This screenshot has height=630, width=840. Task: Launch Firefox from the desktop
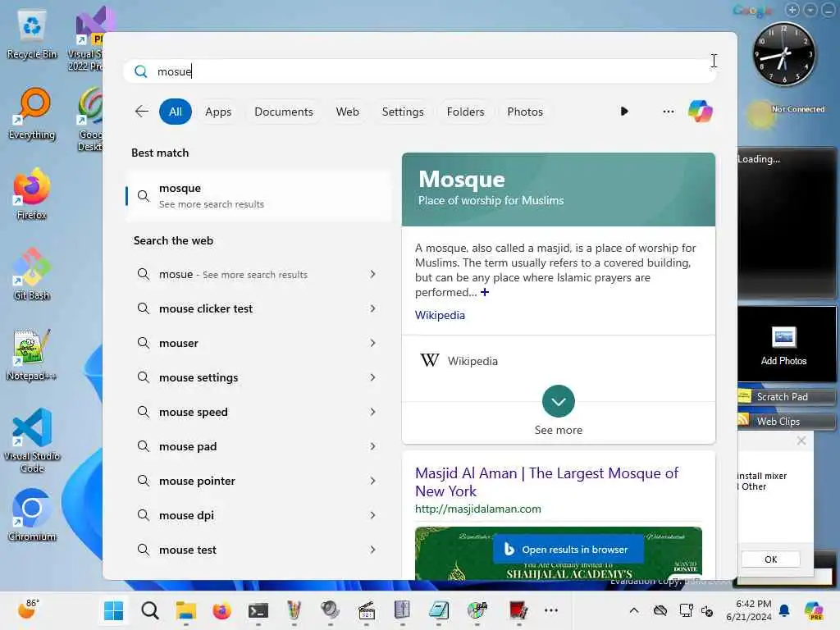pos(32,194)
